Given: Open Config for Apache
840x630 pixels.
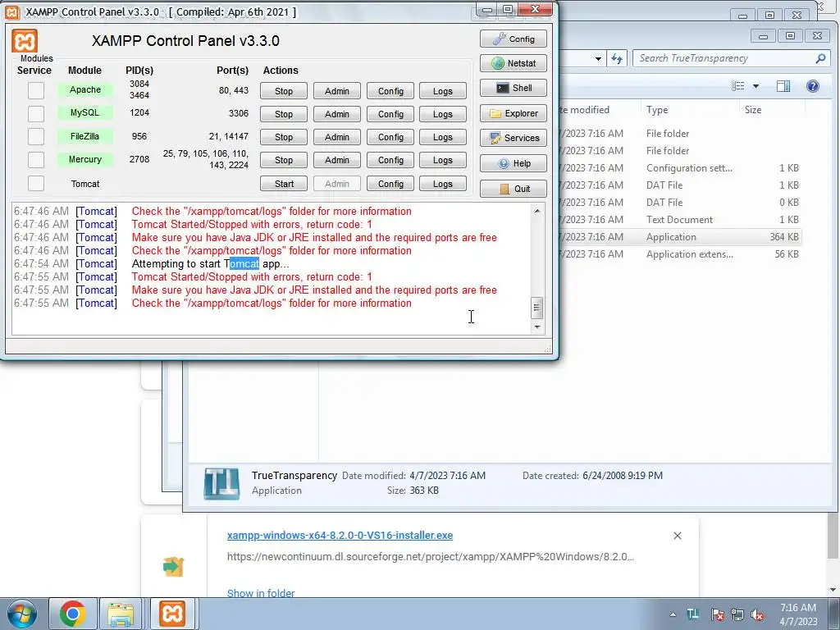Looking at the screenshot, I should pyautogui.click(x=390, y=91).
